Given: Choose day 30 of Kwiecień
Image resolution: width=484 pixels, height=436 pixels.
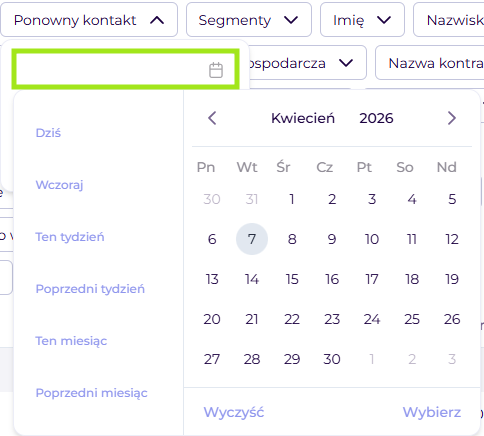Looking at the screenshot, I should tap(332, 359).
